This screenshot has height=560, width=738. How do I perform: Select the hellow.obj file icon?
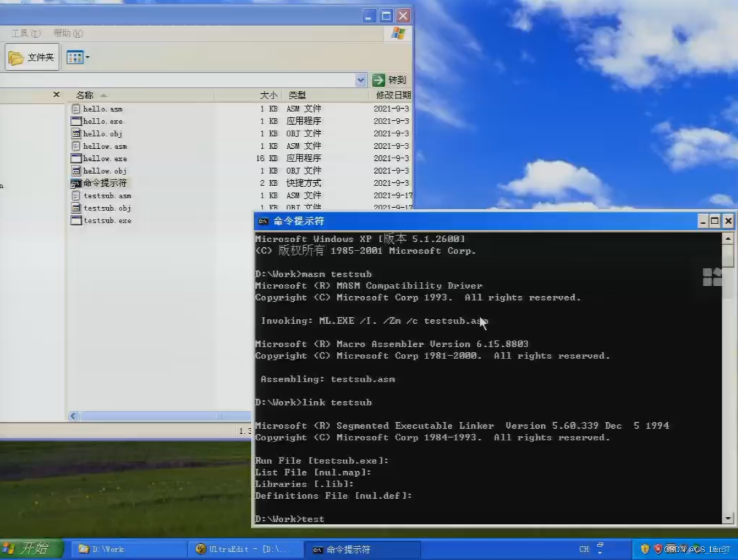76,171
